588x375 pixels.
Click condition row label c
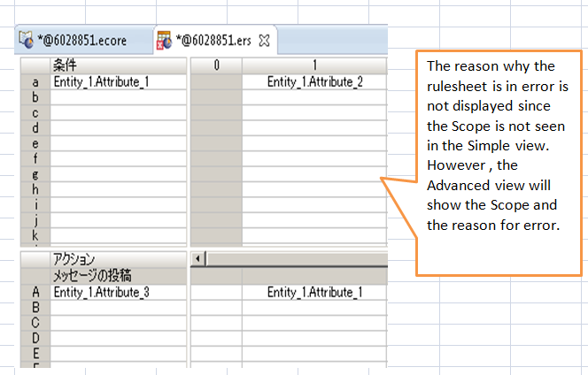pos(35,112)
